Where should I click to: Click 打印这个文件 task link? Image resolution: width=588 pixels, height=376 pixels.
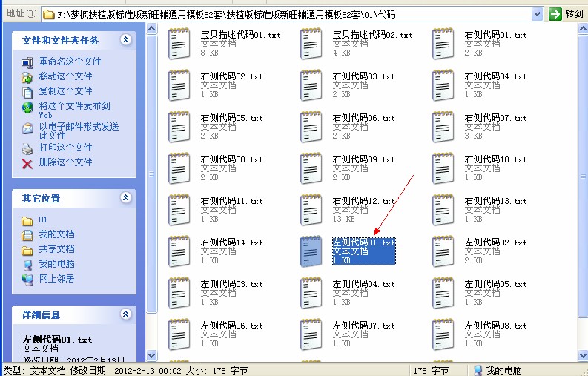[x=66, y=147]
